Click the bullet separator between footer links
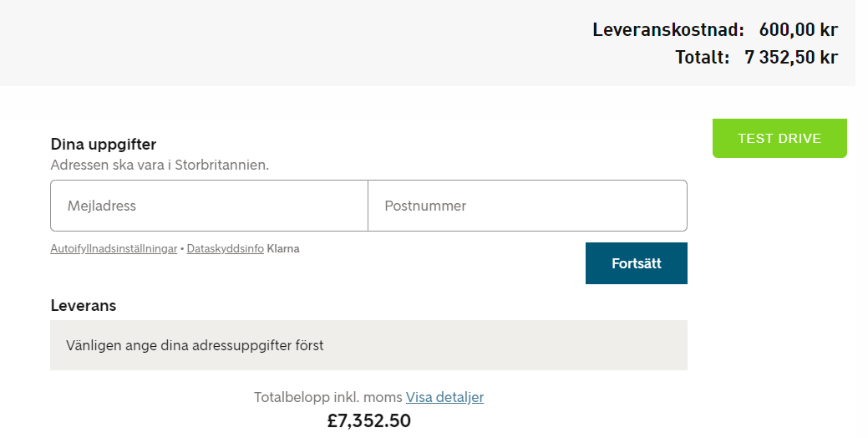 pyautogui.click(x=182, y=249)
